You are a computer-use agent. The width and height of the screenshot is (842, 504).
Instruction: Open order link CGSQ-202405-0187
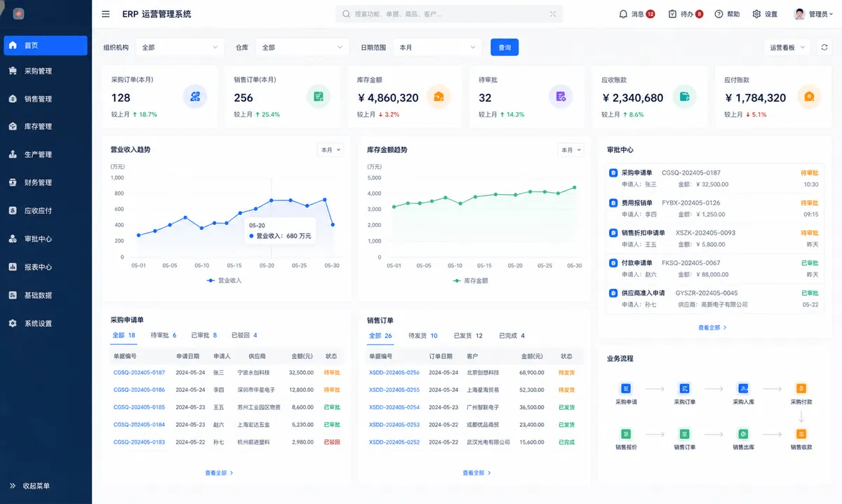pos(139,373)
